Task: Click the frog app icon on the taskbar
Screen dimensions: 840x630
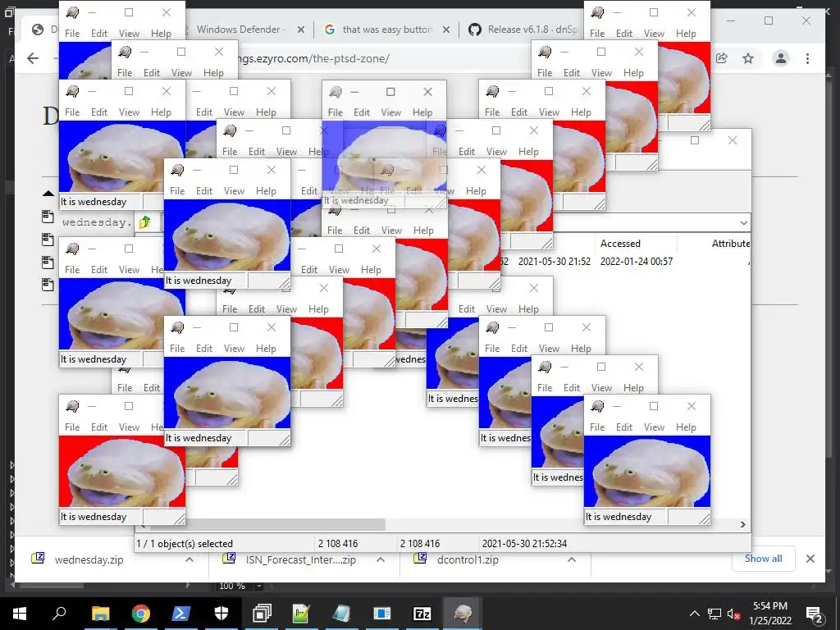Action: coord(463,614)
